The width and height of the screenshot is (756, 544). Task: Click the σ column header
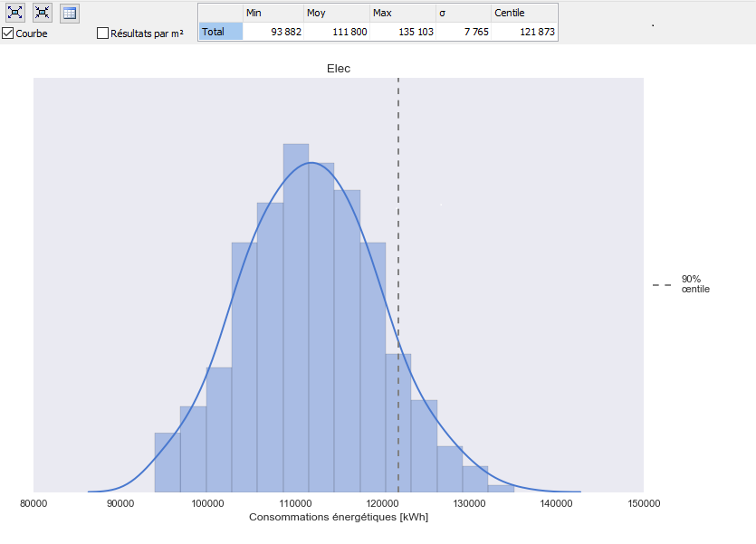tap(464, 13)
